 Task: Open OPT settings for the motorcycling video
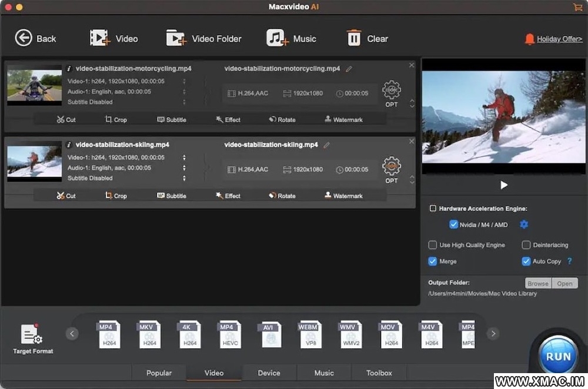[x=392, y=90]
